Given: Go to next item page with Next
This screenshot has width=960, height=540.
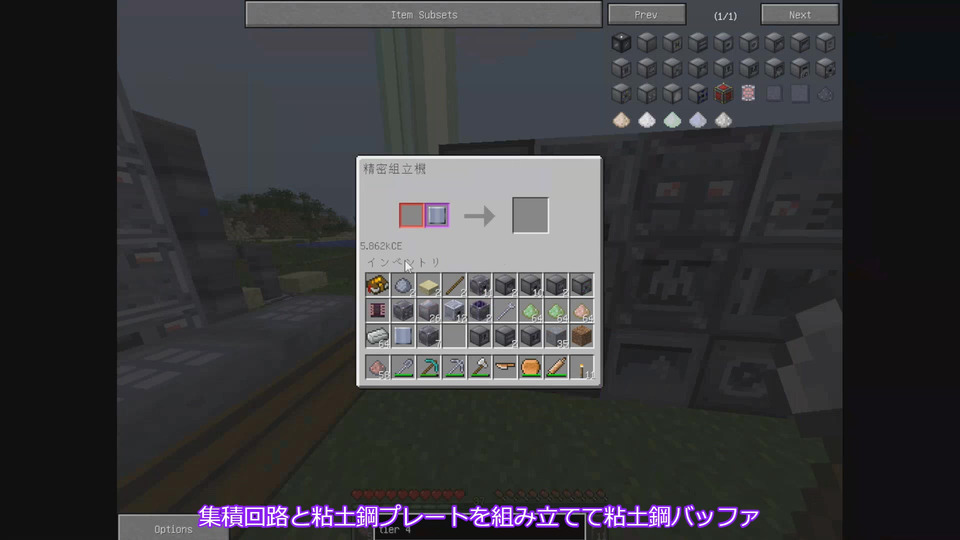Looking at the screenshot, I should (x=800, y=14).
